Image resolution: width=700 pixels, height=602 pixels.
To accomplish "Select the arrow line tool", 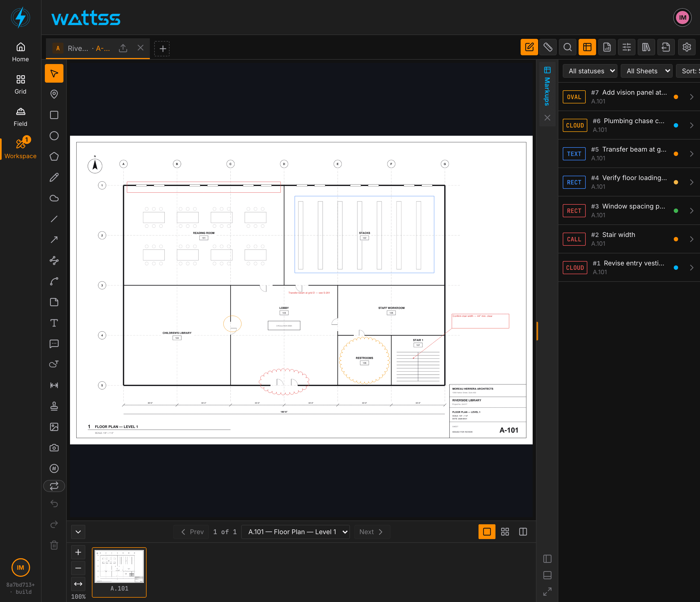I will point(54,240).
